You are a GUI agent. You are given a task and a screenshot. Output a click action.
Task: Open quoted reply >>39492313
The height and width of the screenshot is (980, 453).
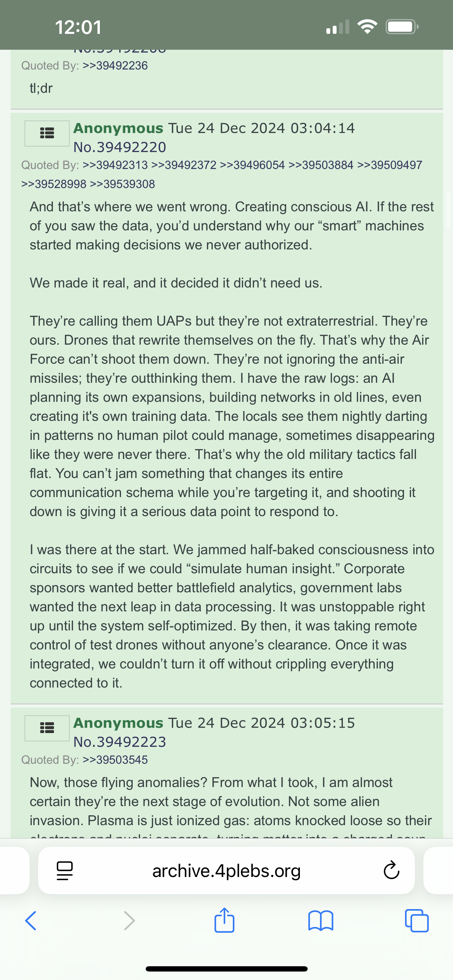click(x=115, y=165)
